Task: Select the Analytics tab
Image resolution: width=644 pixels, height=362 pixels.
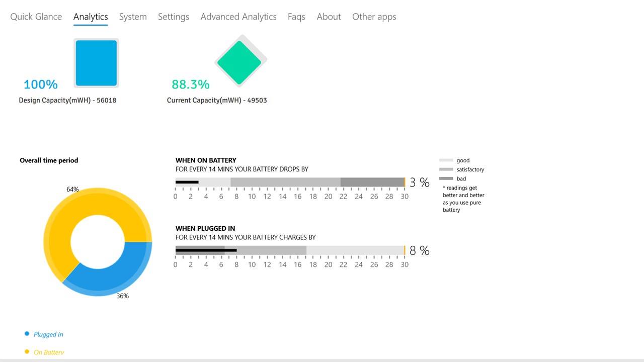Action: coord(91,17)
